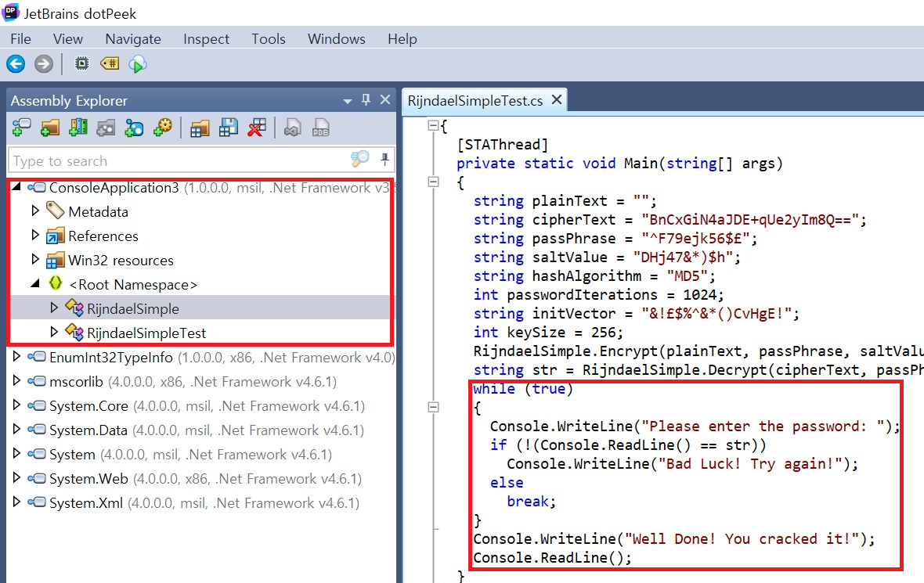Screen dimensions: 924x583
Task: Open the Inspect menu
Action: [x=206, y=39]
